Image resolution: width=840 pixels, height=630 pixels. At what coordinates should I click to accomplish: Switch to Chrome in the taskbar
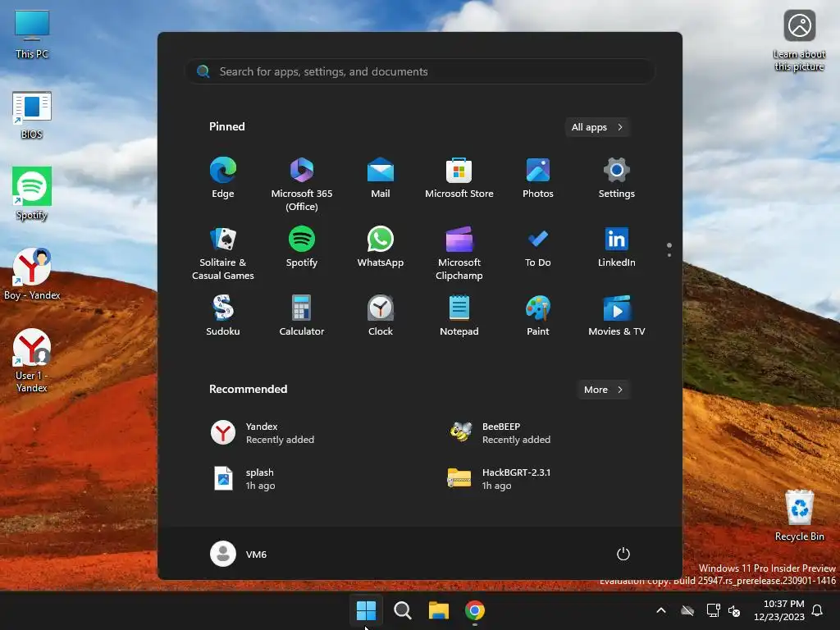475,610
